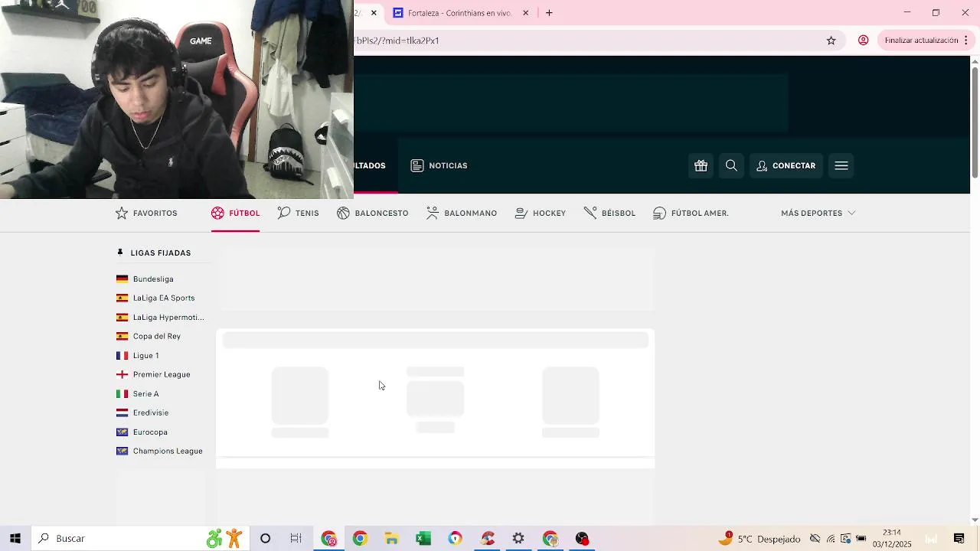The image size is (980, 551).
Task: Click the France flag beside Ligue 1
Action: (x=122, y=355)
